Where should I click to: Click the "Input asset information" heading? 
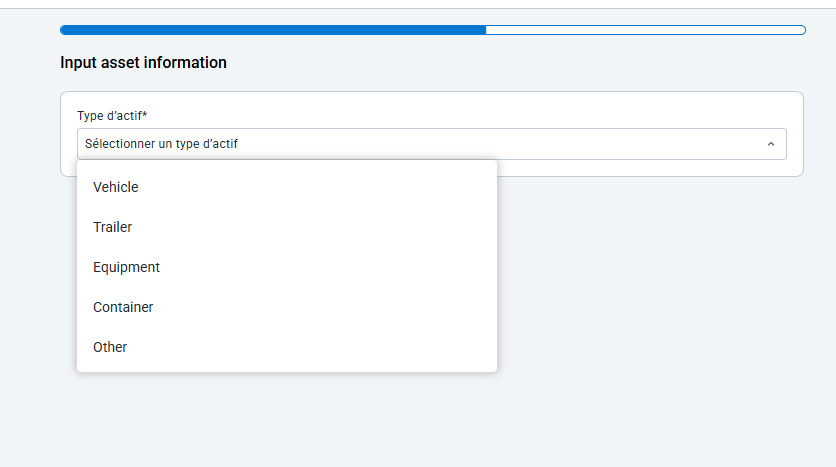tap(143, 62)
